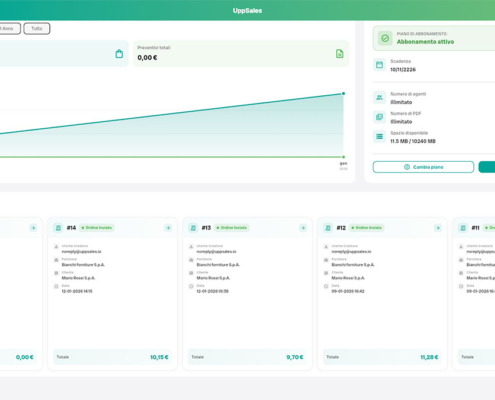Click order number #11 heading

click(475, 228)
